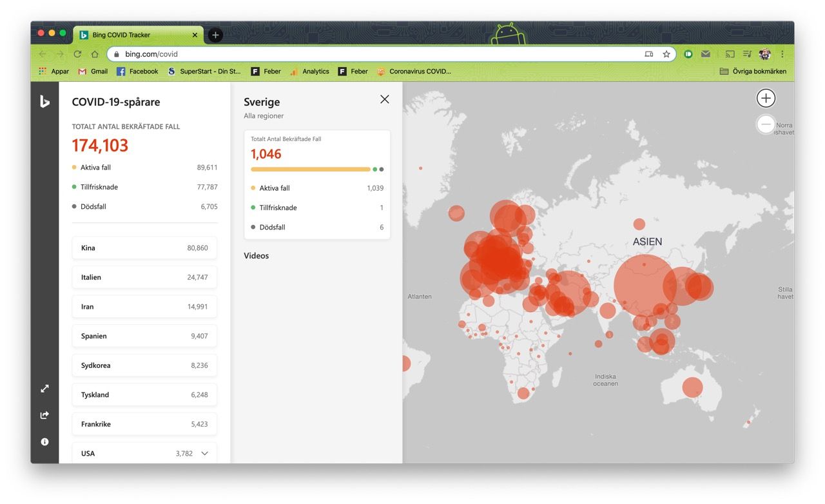The image size is (825, 504).
Task: Open a new browser tab
Action: point(215,35)
